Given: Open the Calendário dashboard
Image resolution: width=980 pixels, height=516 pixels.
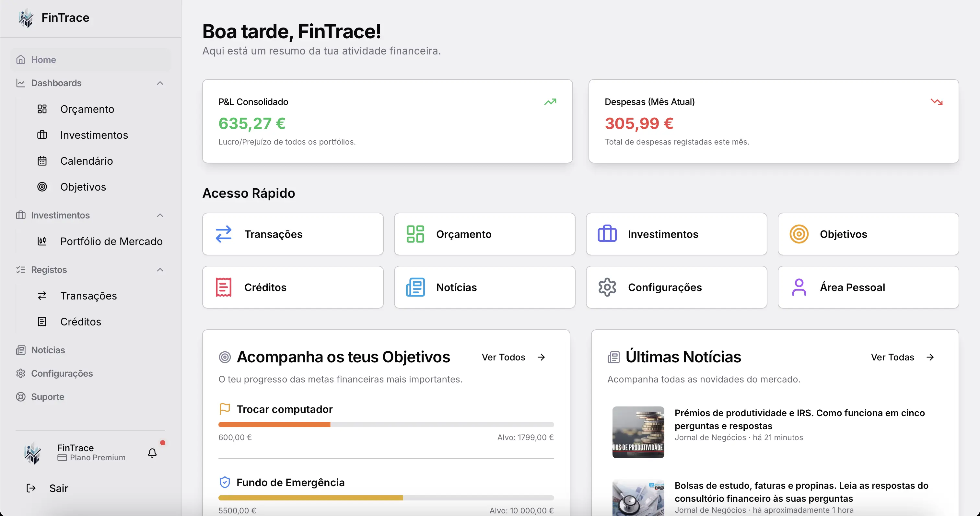Looking at the screenshot, I should [86, 161].
